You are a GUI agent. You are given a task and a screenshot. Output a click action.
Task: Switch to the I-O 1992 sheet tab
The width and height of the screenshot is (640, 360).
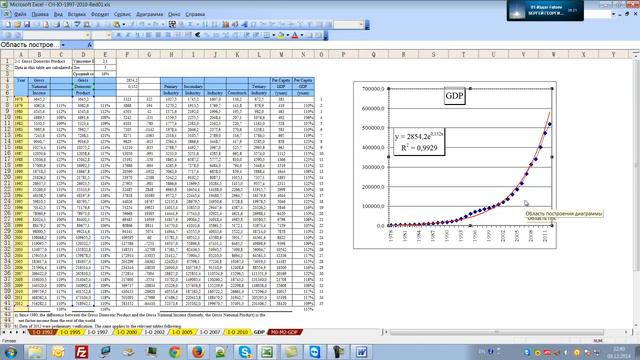pyautogui.click(x=42, y=332)
